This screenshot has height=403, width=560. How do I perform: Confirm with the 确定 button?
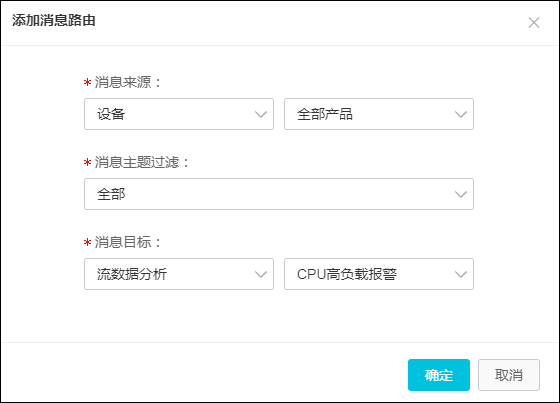click(x=439, y=375)
